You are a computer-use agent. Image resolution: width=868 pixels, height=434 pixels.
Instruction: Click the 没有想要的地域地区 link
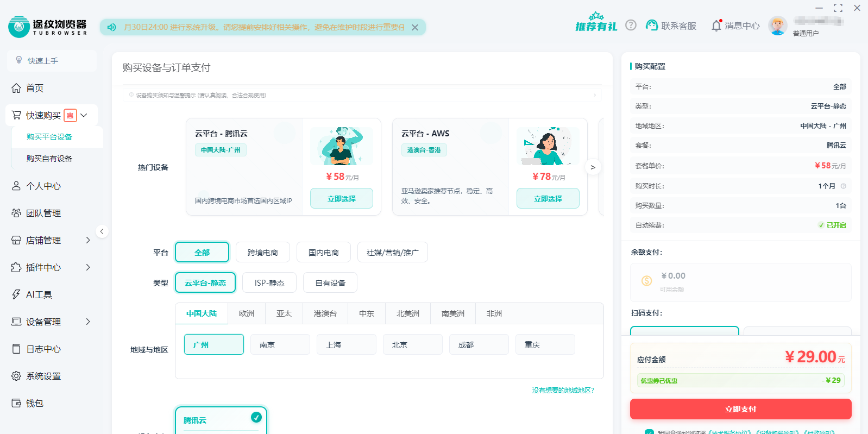[x=563, y=390]
